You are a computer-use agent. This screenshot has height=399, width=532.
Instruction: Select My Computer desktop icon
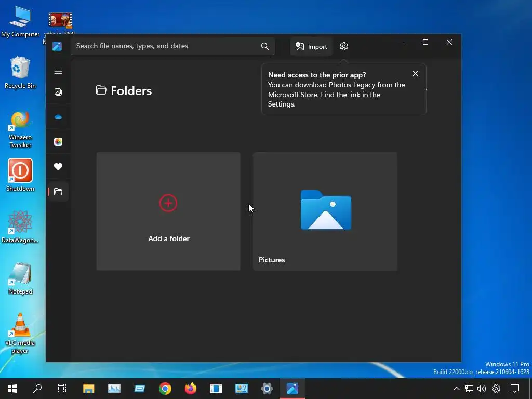tap(20, 22)
